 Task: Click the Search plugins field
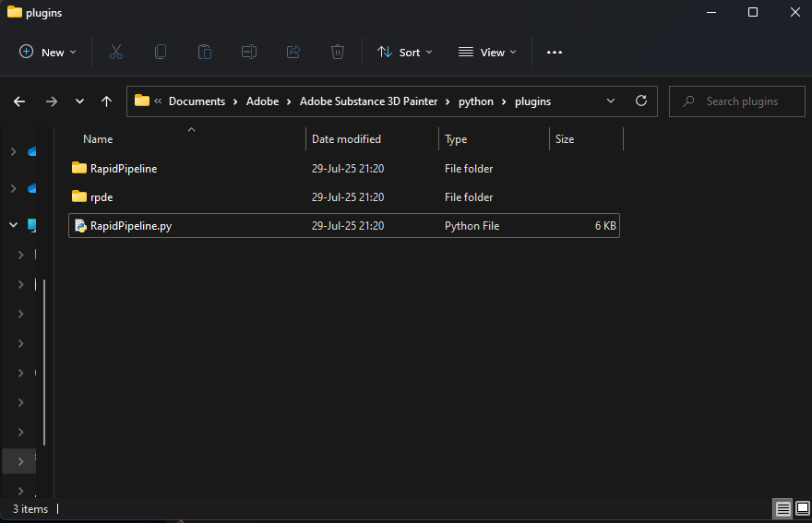tap(737, 101)
